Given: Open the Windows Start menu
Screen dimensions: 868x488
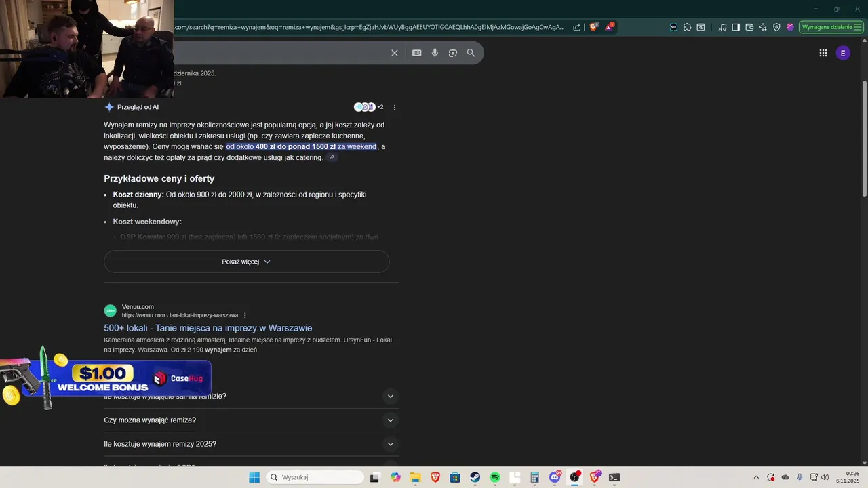Looking at the screenshot, I should pos(254,477).
